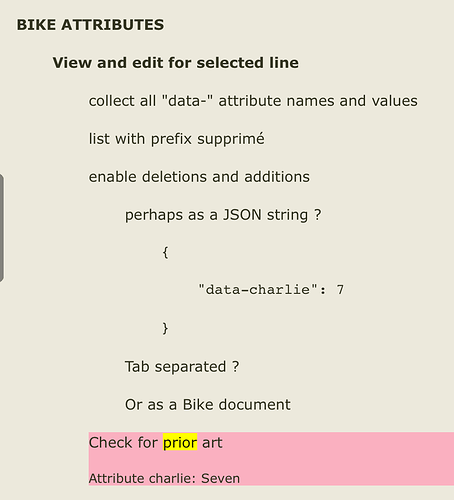Click the 'View and edit for selected line' row

coord(176,63)
